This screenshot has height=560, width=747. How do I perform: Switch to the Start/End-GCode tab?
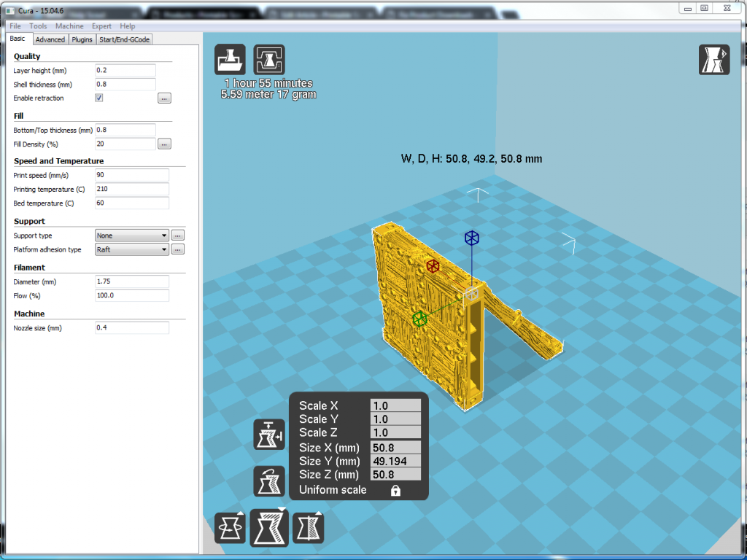tap(124, 39)
